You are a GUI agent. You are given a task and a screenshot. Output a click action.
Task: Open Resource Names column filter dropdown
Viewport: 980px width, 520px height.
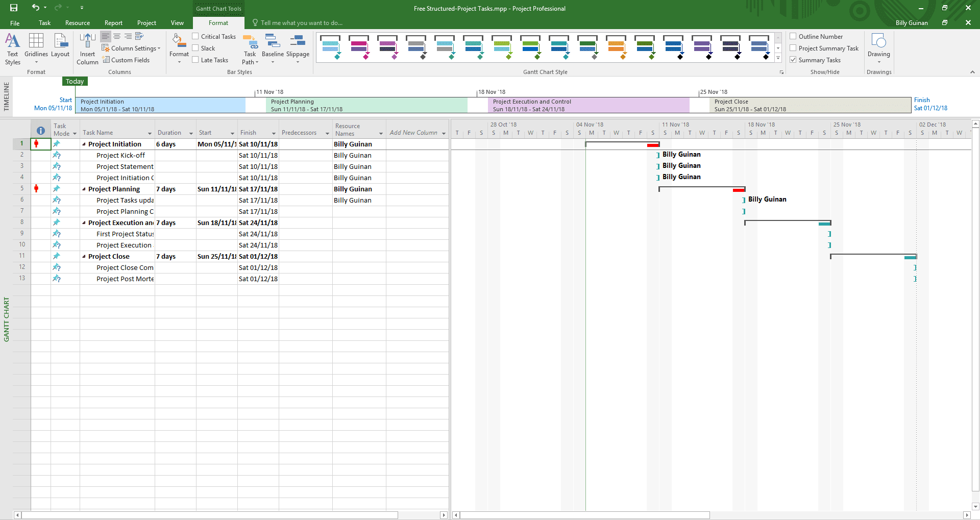click(381, 134)
